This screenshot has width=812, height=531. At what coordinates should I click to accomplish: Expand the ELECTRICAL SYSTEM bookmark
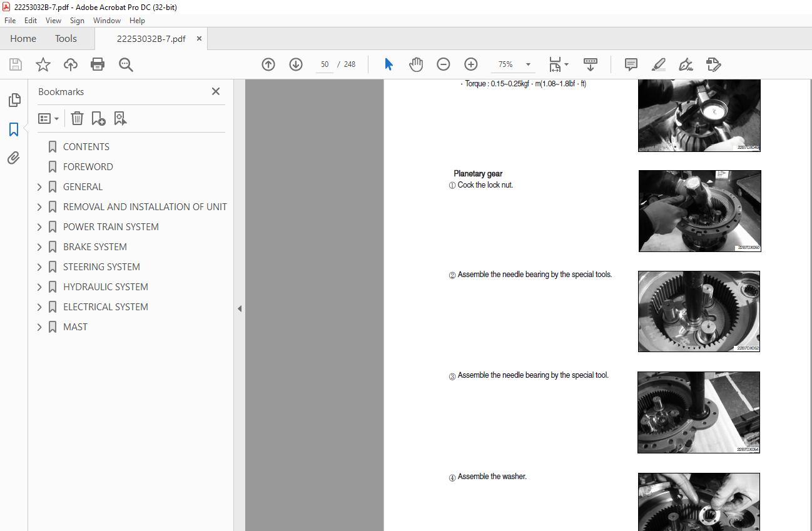pyautogui.click(x=39, y=307)
